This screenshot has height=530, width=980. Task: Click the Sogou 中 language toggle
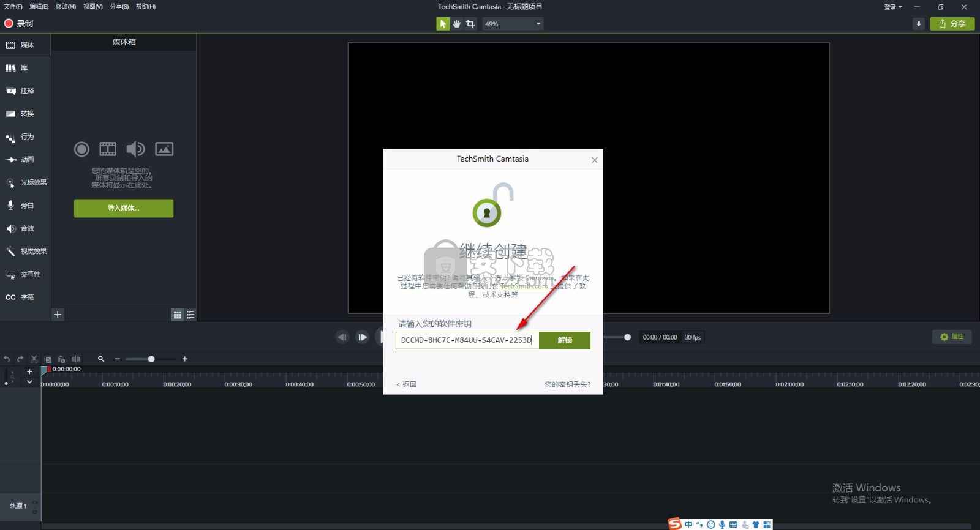(x=688, y=524)
